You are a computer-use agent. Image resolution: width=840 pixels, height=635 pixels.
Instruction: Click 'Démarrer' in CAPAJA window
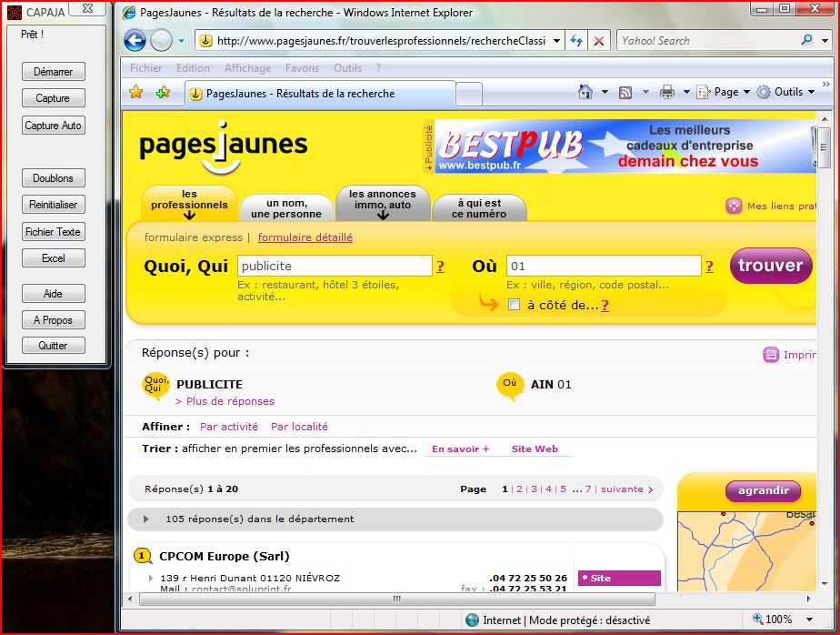click(x=53, y=71)
